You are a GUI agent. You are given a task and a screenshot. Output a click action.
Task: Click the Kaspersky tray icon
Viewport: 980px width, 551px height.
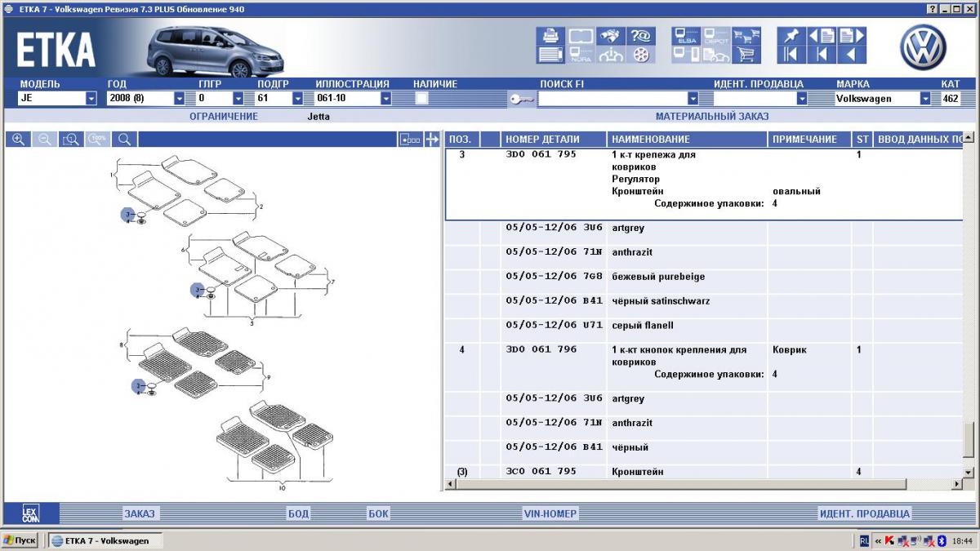click(x=889, y=540)
